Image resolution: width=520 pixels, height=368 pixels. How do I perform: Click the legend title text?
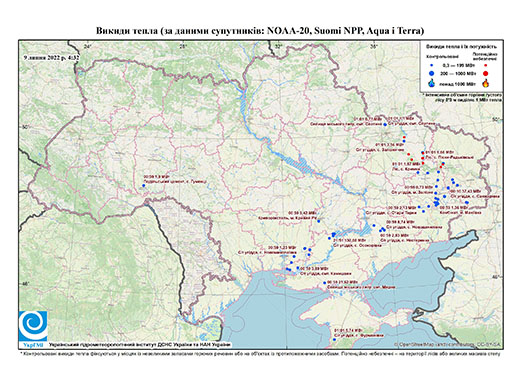pos(462,46)
